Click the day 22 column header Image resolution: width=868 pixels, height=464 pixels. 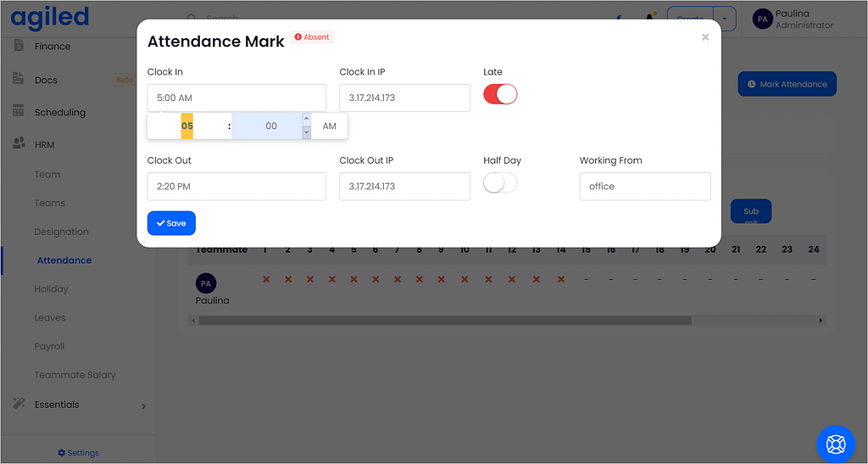pos(761,249)
